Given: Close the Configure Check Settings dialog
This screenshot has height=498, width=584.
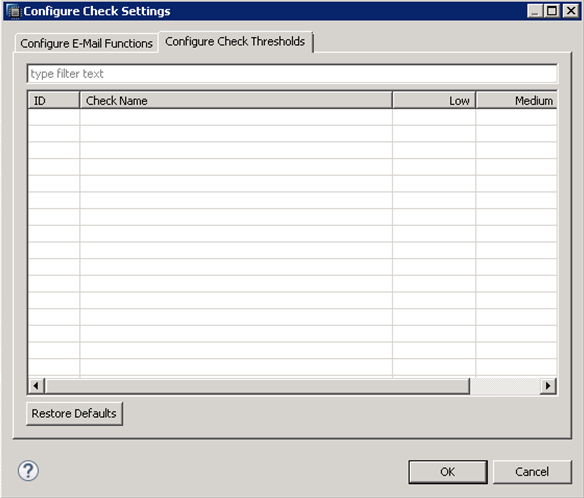Looking at the screenshot, I should tap(570, 11).
